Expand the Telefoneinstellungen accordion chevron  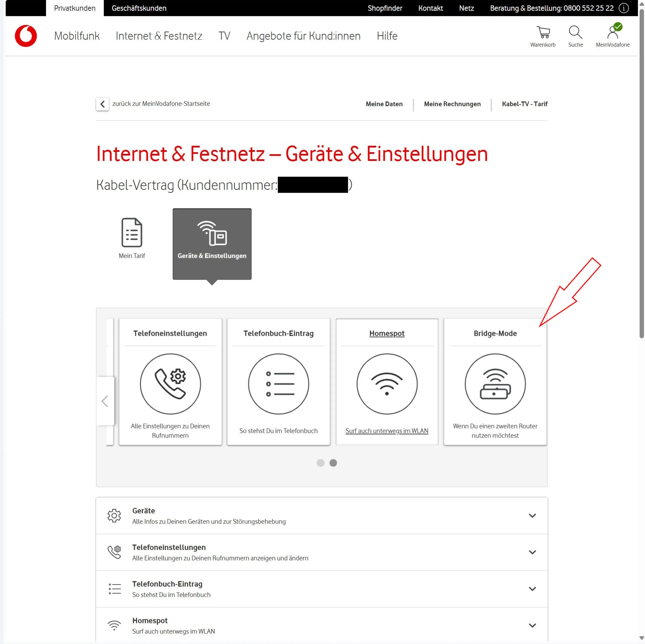(532, 552)
